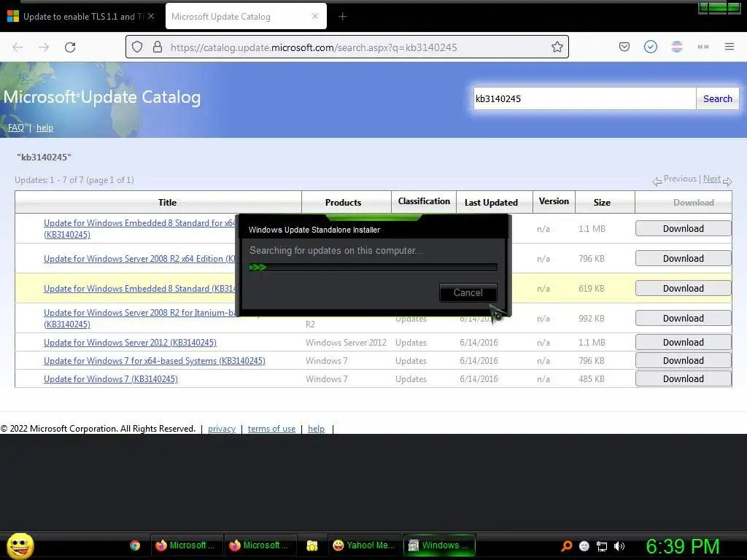The height and width of the screenshot is (560, 747).
Task: Open the FAQ link
Action: [16, 128]
